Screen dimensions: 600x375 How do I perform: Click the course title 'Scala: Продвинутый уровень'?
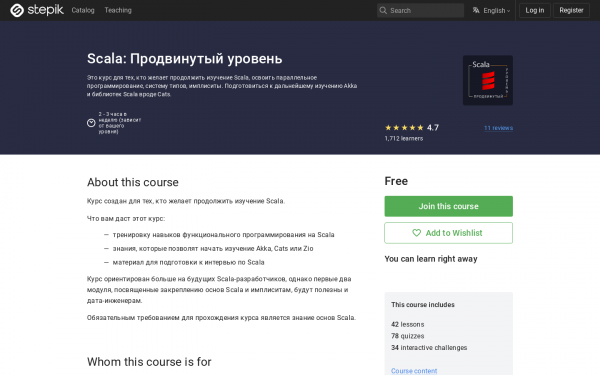tap(184, 59)
